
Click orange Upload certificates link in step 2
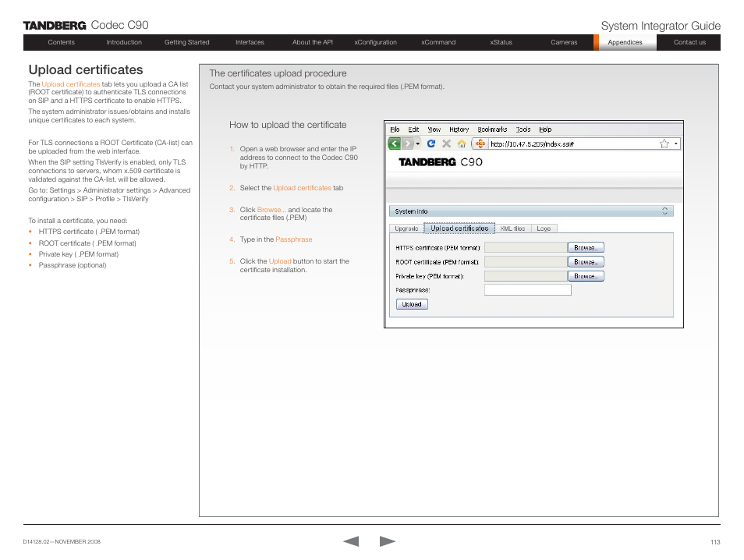click(x=303, y=188)
